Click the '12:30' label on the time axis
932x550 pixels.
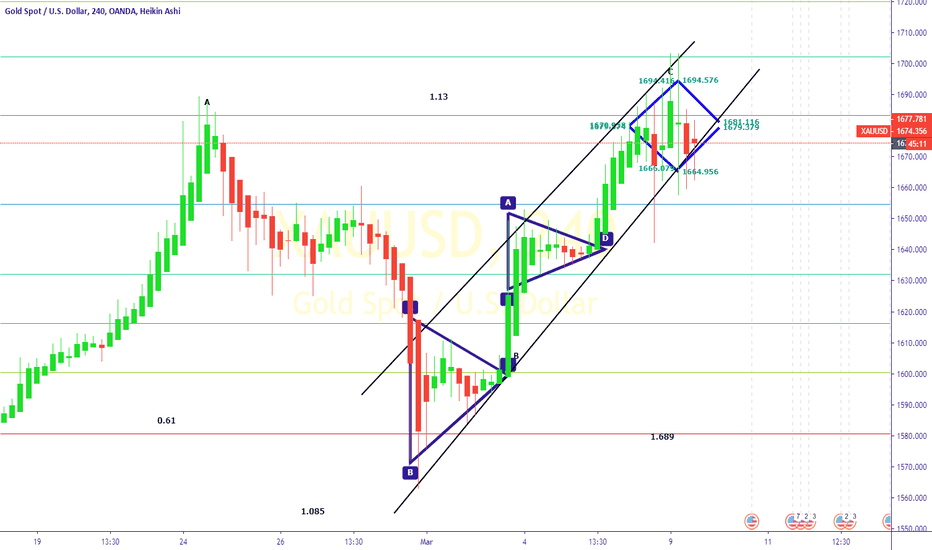(x=840, y=542)
